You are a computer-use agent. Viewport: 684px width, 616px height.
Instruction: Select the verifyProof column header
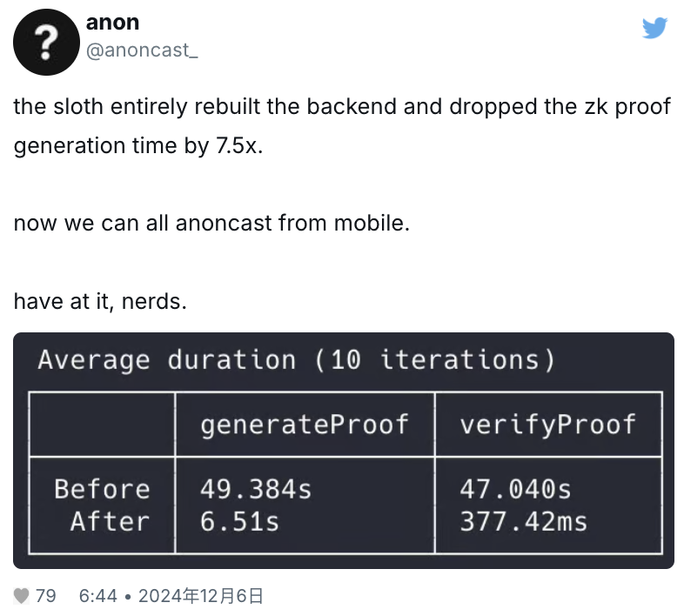(x=548, y=424)
